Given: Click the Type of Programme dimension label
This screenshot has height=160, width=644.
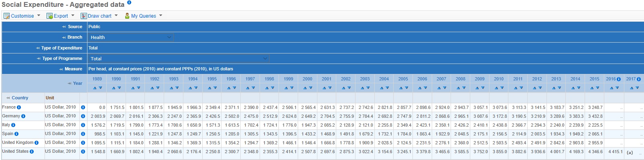Looking at the screenshot, I should click(x=62, y=58).
